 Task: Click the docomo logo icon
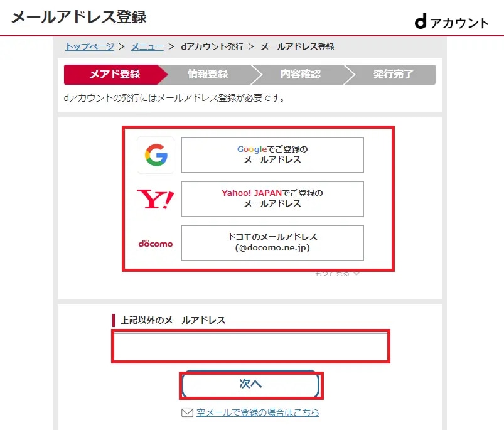click(x=156, y=244)
